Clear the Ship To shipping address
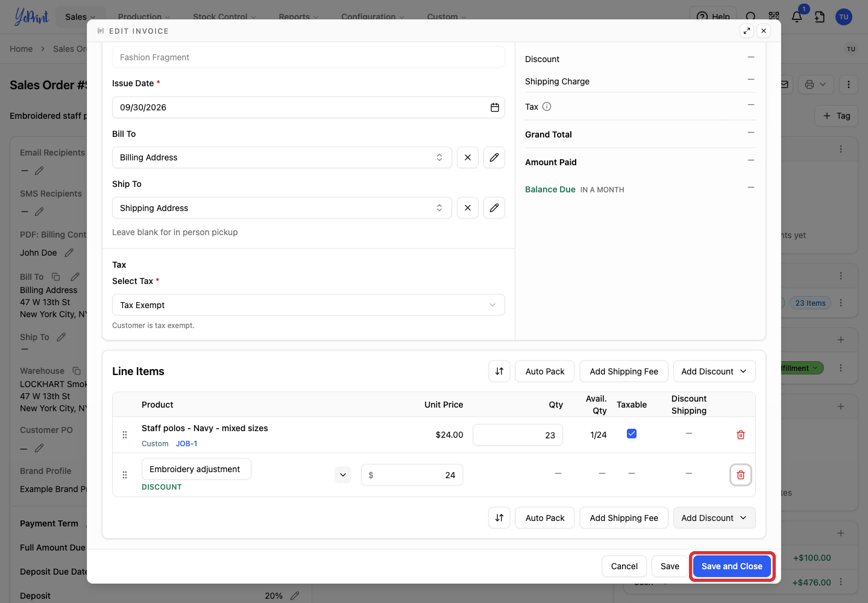868x603 pixels. pyautogui.click(x=468, y=208)
